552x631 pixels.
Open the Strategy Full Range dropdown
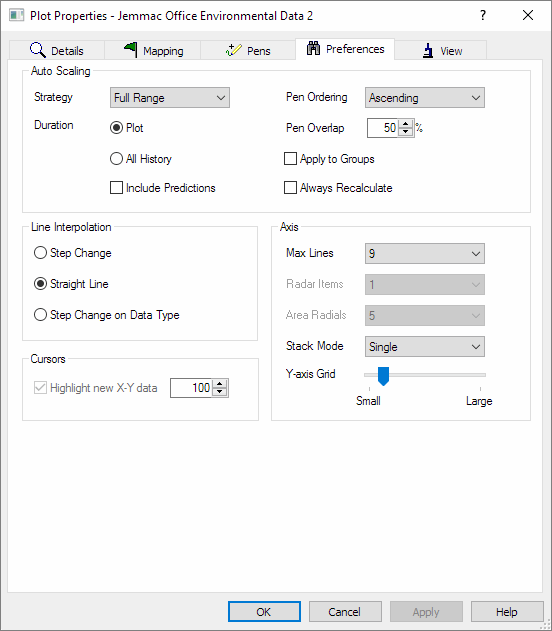[170, 98]
